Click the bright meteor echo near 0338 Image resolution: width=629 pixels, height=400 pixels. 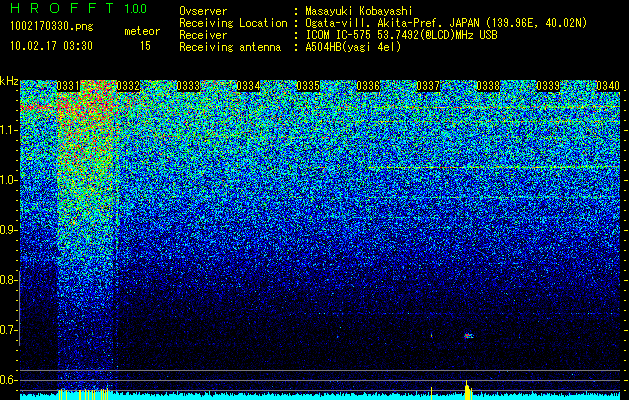coord(469,336)
